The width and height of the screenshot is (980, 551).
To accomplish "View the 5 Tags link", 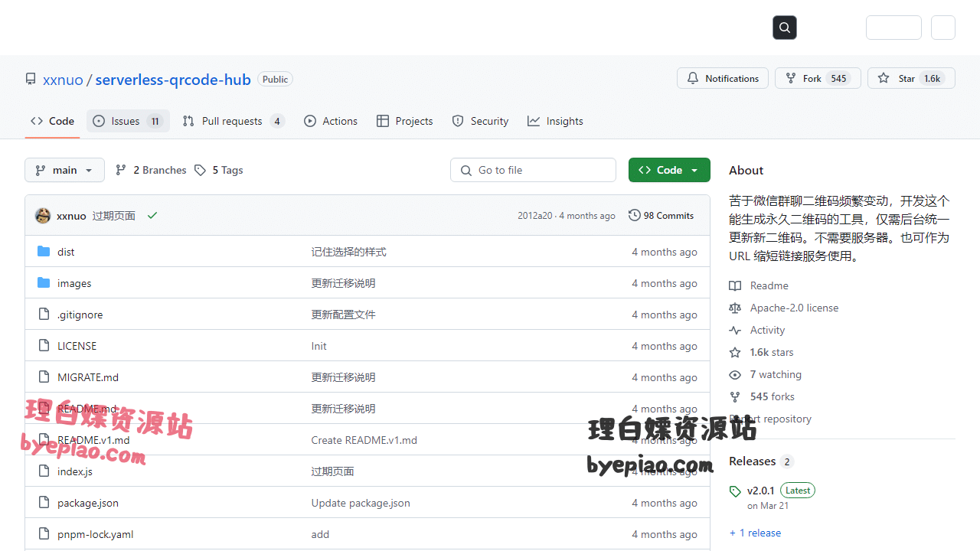I will click(219, 170).
